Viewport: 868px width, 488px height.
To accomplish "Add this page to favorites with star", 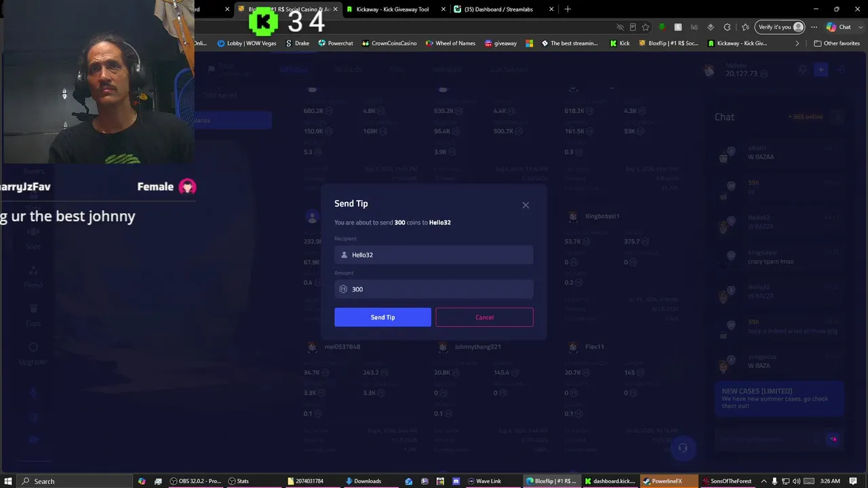I will [x=646, y=27].
